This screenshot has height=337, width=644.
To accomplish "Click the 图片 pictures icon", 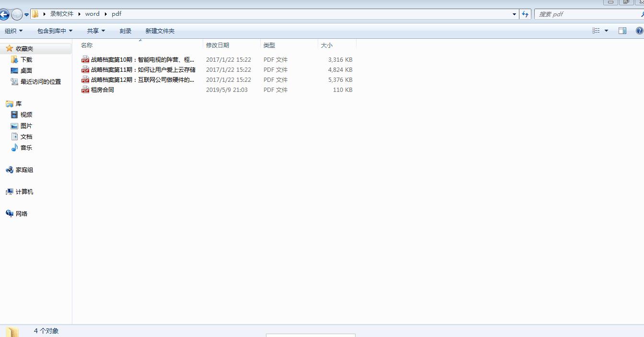I will click(14, 126).
